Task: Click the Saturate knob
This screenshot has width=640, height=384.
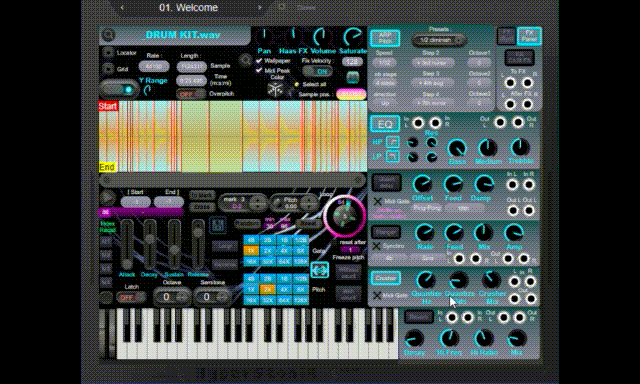Action: (353, 37)
